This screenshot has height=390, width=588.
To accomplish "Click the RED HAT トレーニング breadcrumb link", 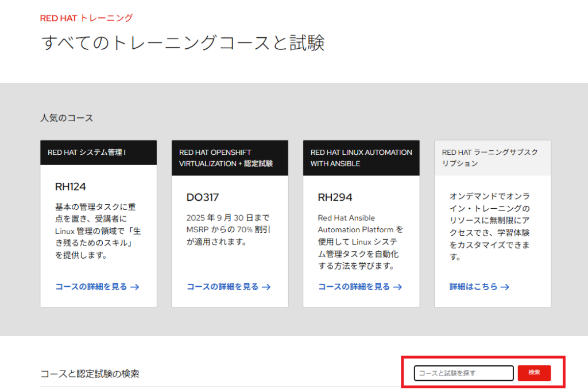I will tap(86, 18).
